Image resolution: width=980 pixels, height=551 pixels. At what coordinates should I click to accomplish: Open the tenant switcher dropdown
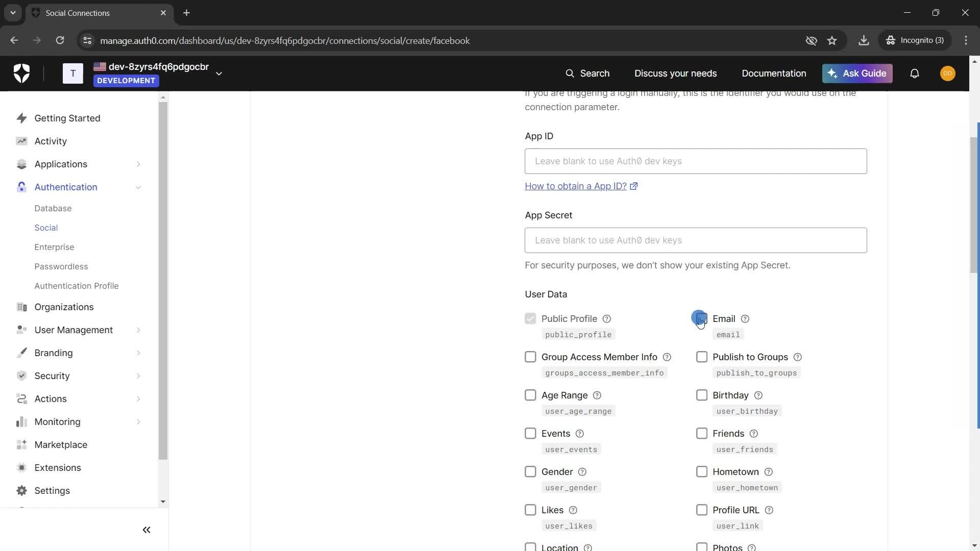(219, 73)
